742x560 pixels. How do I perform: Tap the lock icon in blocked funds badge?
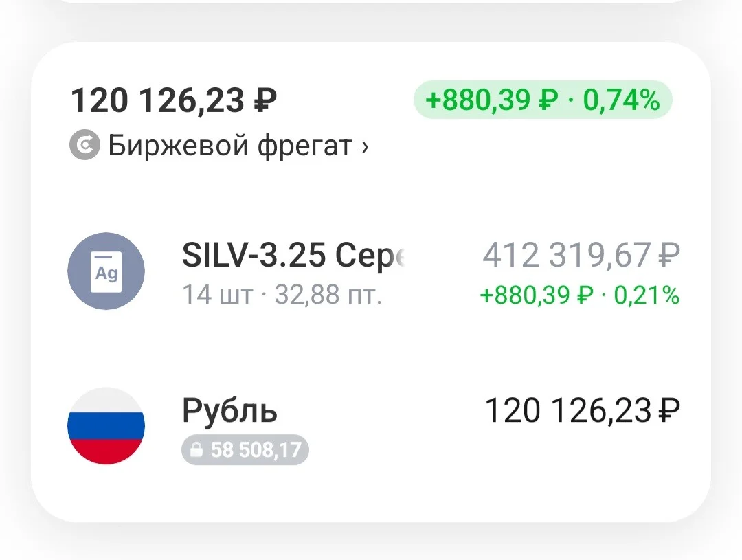pyautogui.click(x=196, y=449)
